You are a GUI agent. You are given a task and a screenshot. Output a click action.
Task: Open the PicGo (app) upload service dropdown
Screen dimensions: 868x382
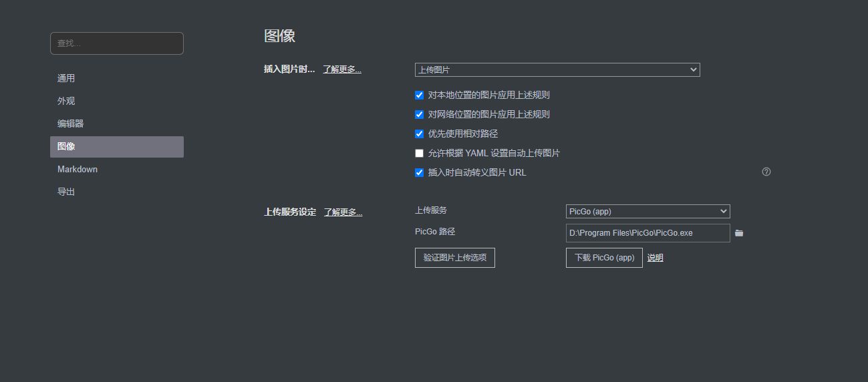point(647,212)
